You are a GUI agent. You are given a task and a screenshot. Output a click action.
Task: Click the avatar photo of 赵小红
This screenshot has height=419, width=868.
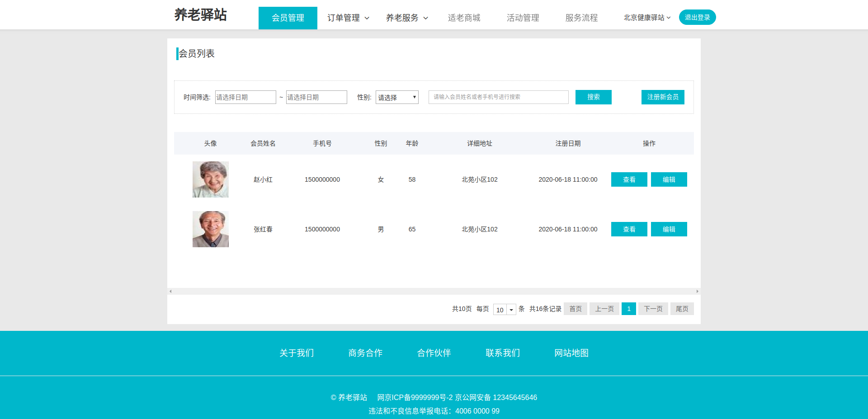(211, 179)
